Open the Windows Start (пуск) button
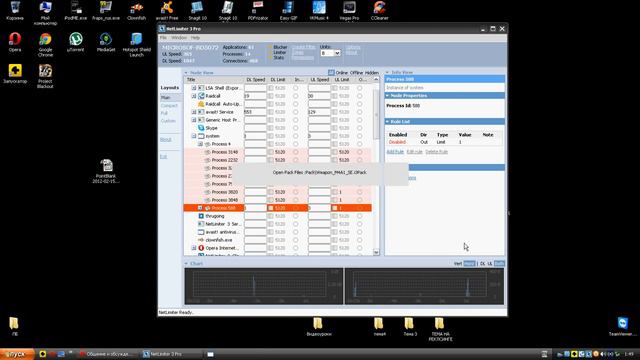The height and width of the screenshot is (360, 640). click(x=17, y=354)
